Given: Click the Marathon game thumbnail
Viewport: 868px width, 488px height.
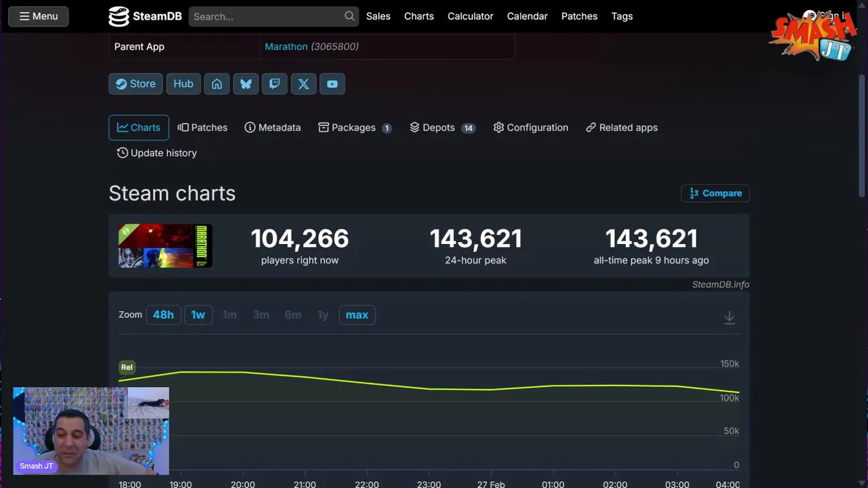Looking at the screenshot, I should (x=165, y=245).
